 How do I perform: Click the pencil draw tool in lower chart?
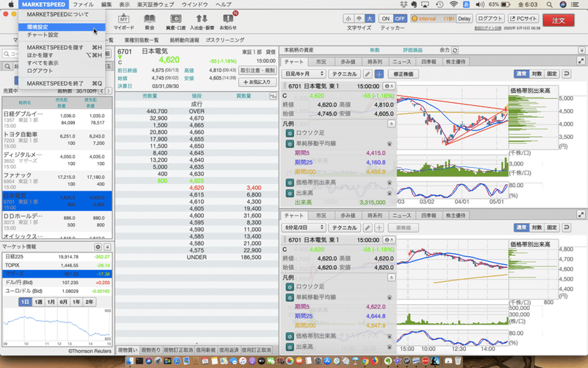(x=368, y=227)
